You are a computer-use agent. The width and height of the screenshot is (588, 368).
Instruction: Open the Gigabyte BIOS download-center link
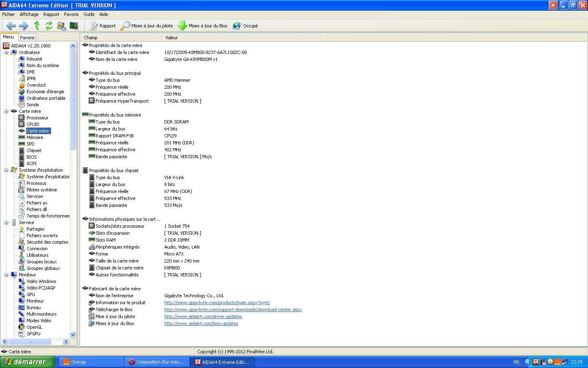pos(233,310)
